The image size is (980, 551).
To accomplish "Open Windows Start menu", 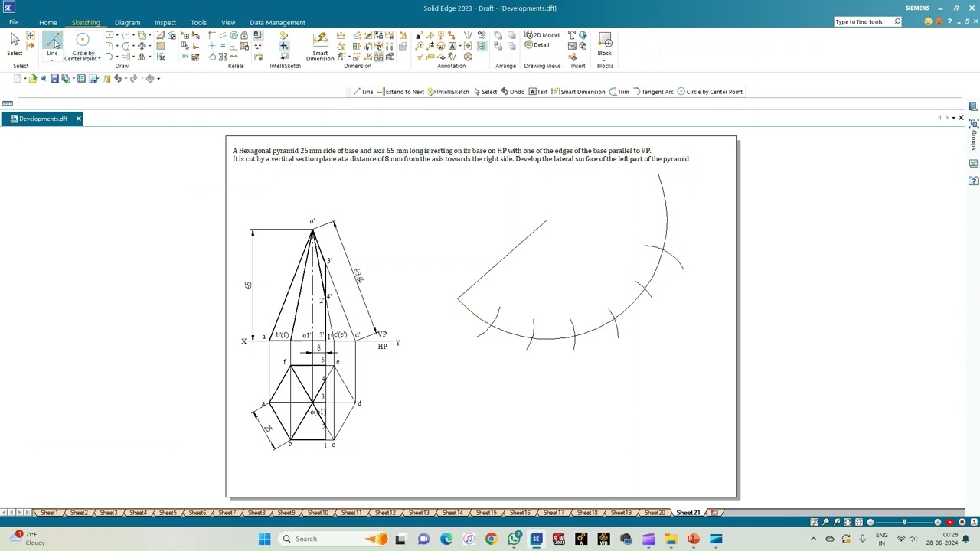I will click(x=264, y=539).
